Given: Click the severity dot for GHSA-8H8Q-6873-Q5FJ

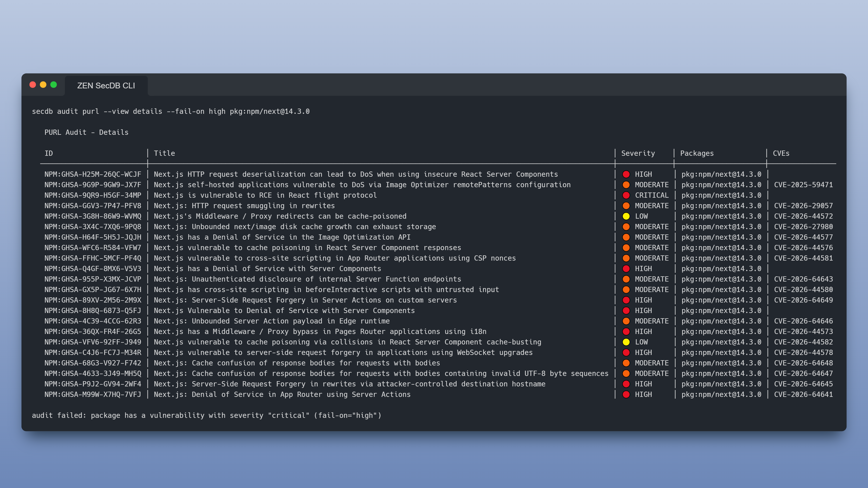Looking at the screenshot, I should (626, 311).
